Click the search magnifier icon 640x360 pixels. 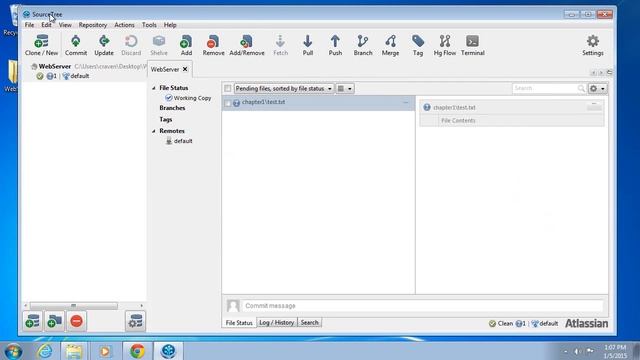point(581,89)
